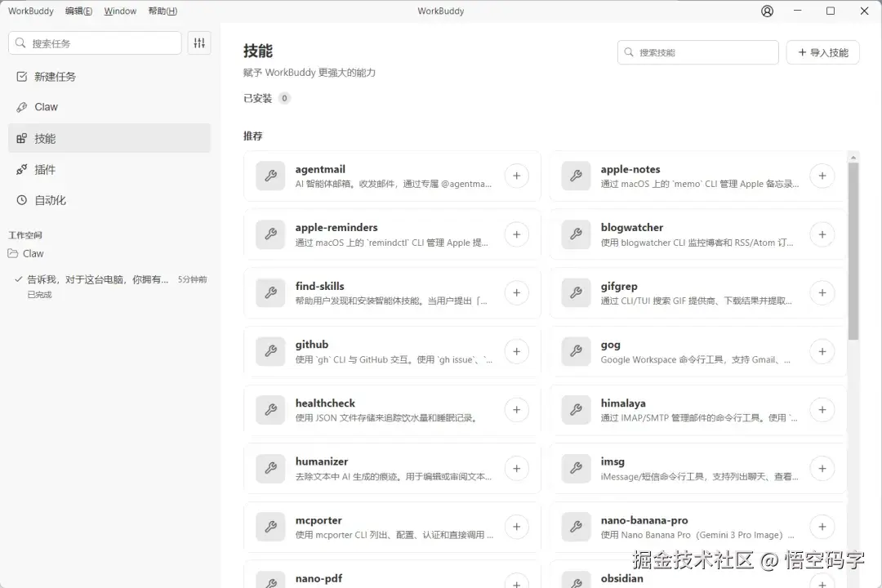
Task: Open the Window menu
Action: click(120, 11)
